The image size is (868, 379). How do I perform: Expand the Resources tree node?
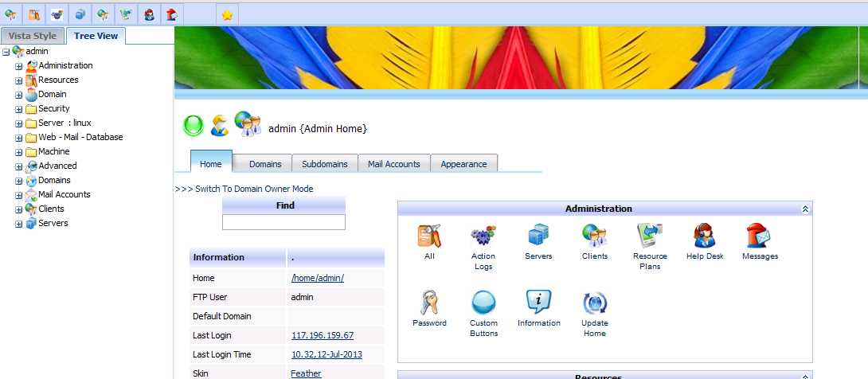(19, 80)
